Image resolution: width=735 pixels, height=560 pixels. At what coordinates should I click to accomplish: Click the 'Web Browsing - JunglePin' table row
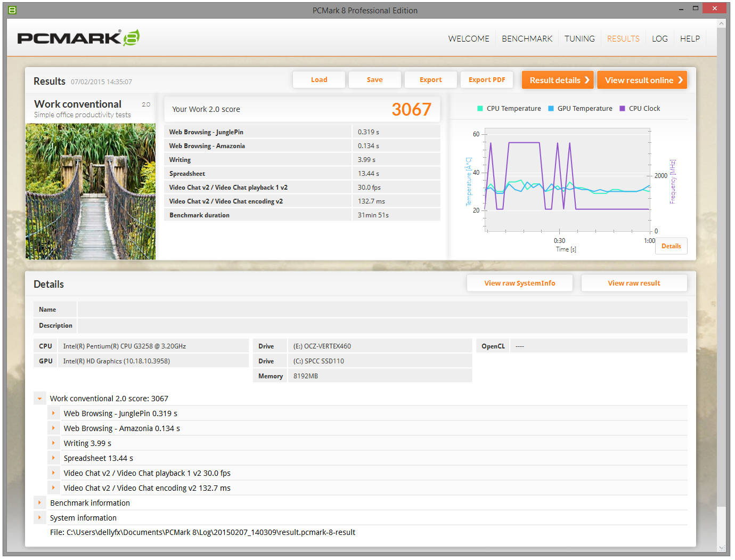302,132
